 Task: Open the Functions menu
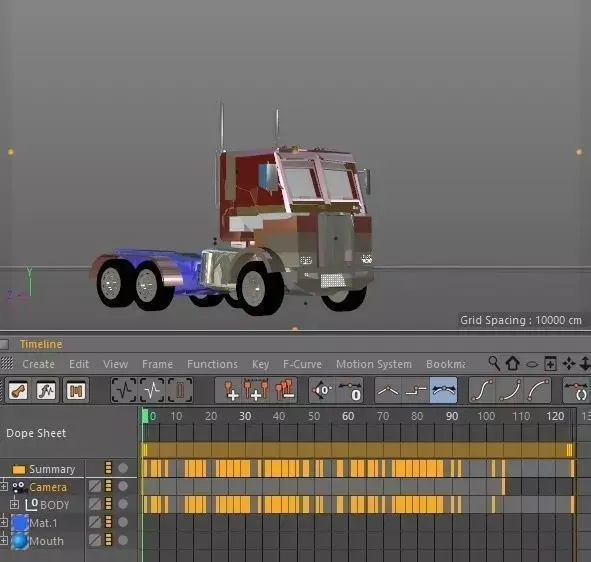(213, 364)
